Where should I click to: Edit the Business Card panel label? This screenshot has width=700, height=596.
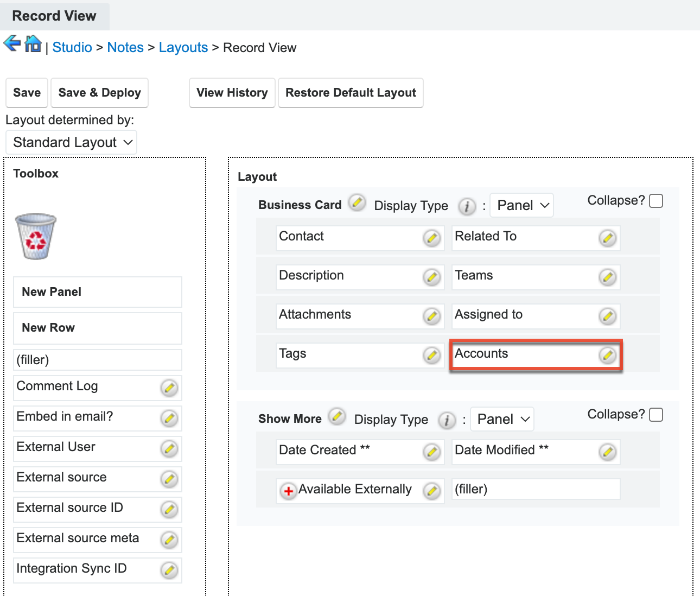[357, 202]
